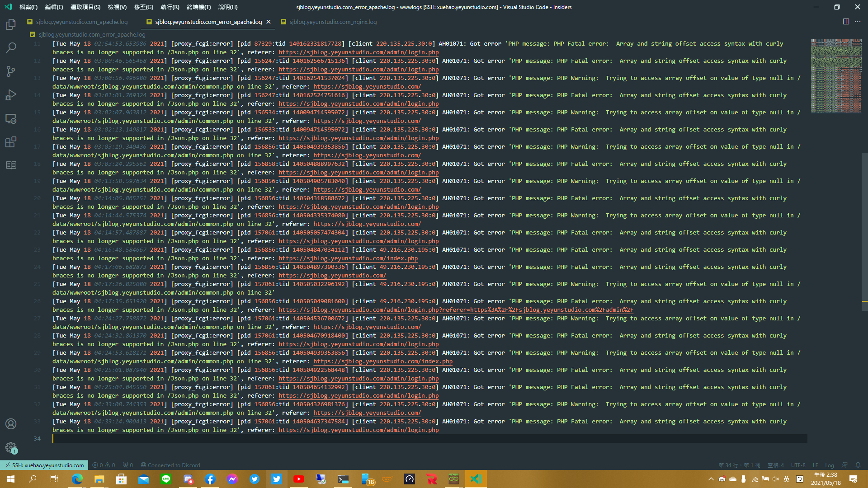
Task: Click the errors and warnings status indicator
Action: pyautogui.click(x=104, y=465)
